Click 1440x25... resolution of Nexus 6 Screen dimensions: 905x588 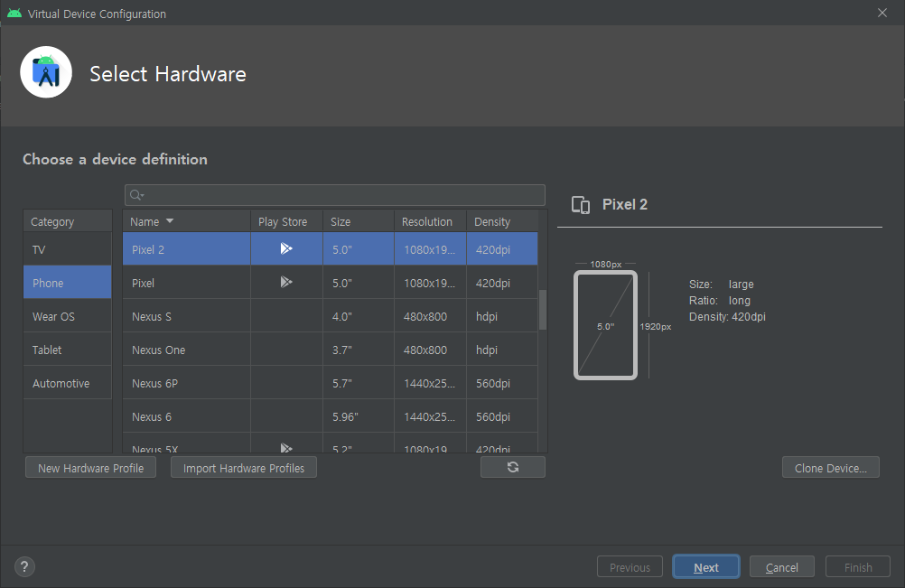point(429,417)
